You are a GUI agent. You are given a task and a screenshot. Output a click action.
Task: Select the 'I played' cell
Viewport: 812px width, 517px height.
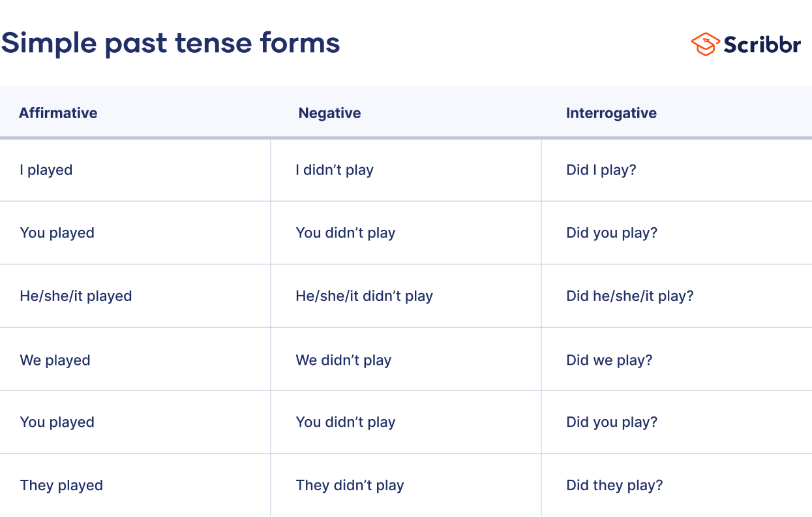point(46,170)
